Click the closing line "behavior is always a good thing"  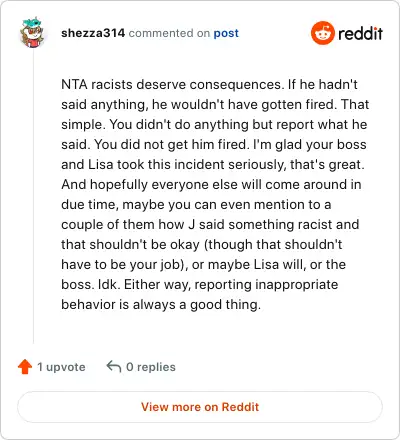161,304
